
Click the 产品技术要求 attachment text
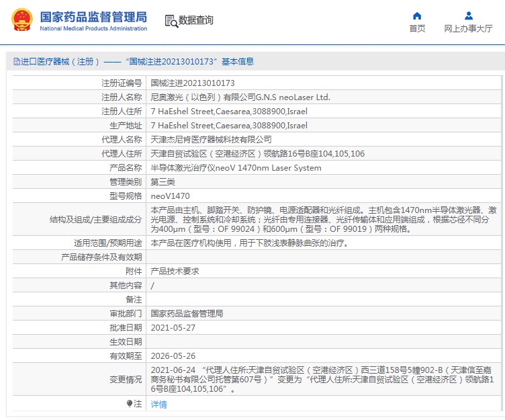[x=175, y=271]
